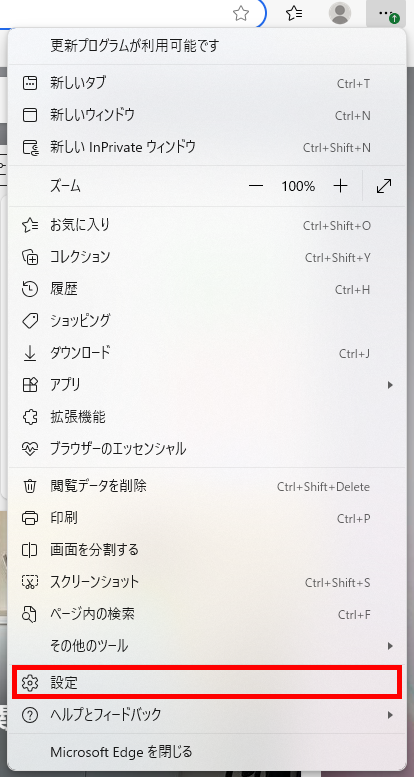Open 設定 menu item

pos(207,683)
